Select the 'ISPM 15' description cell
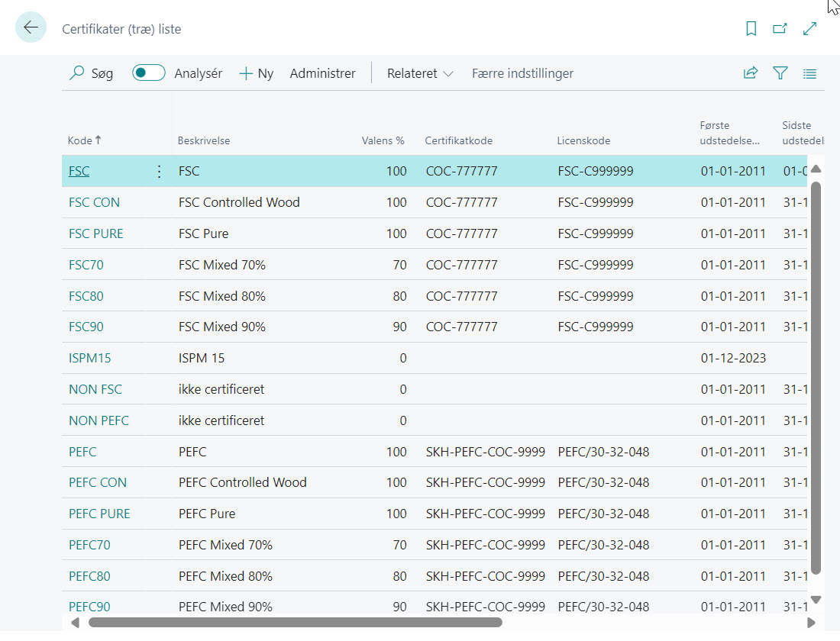 click(x=202, y=358)
